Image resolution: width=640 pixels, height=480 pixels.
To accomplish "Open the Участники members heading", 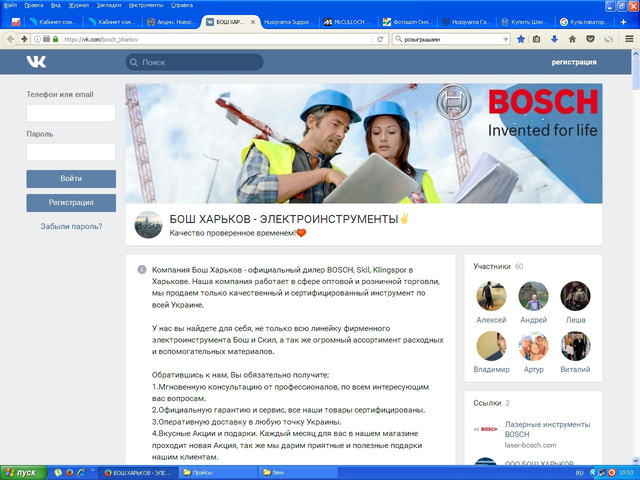I will (492, 266).
